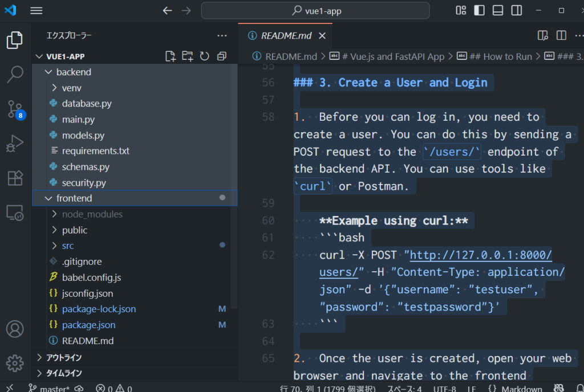Viewport: 584px width, 392px height.
Task: Open security.py in the explorer
Action: point(135,183)
